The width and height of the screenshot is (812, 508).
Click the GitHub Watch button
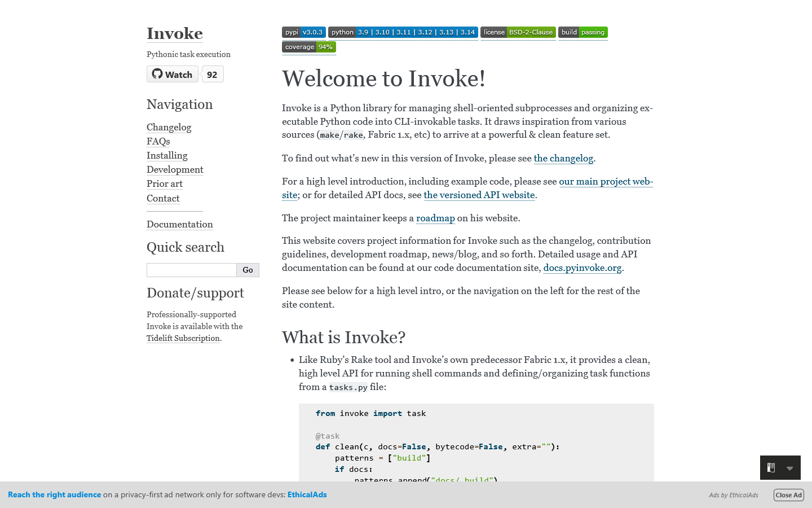click(173, 74)
